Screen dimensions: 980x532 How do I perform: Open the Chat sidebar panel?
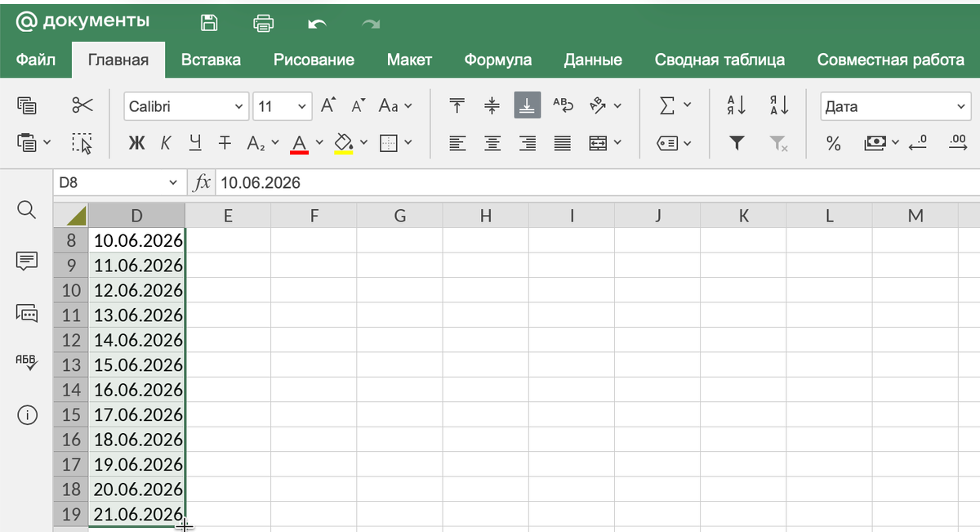(x=27, y=312)
